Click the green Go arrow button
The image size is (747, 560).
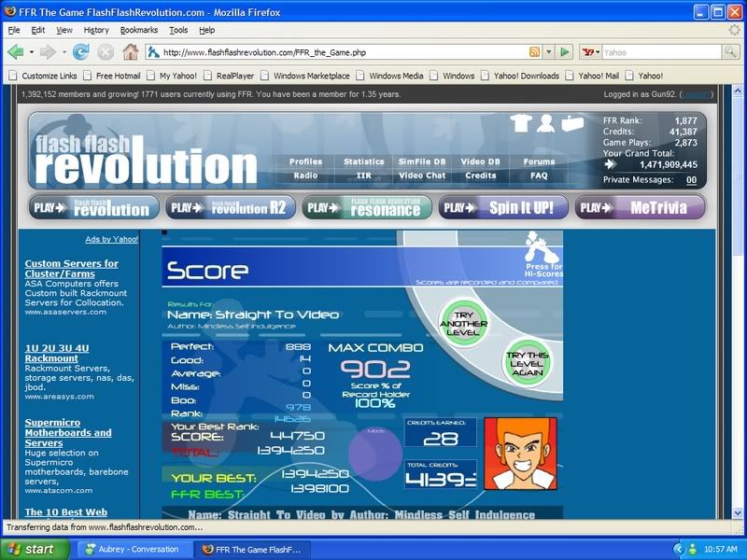(x=566, y=52)
